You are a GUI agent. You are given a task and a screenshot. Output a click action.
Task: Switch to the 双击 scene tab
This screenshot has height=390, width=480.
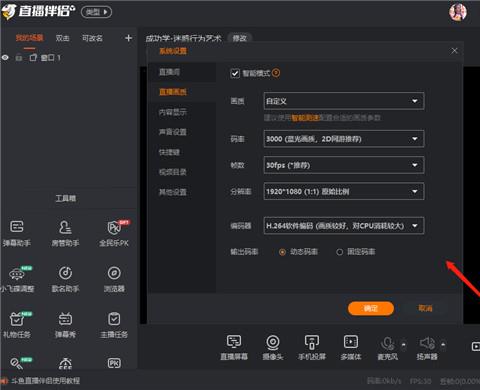point(62,38)
